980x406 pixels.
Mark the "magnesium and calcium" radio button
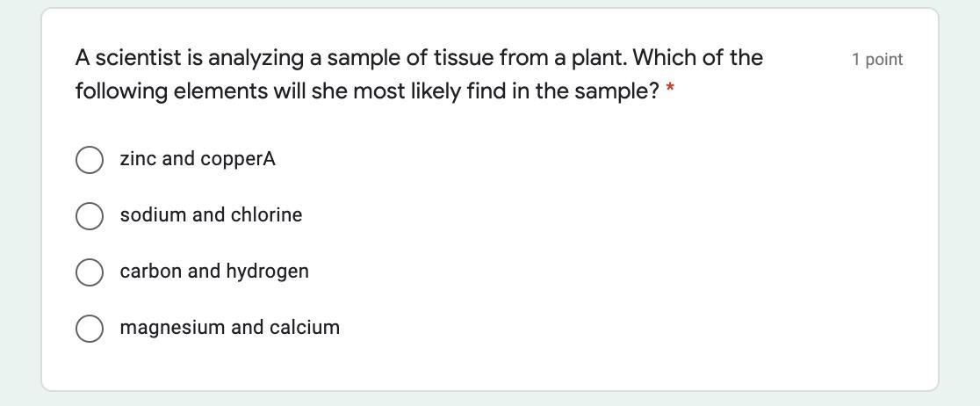90,329
